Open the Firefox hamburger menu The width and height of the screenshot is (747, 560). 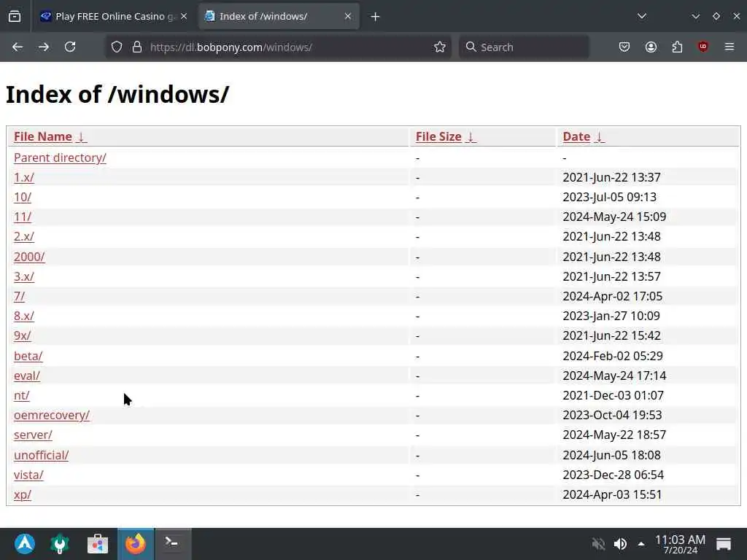point(729,47)
